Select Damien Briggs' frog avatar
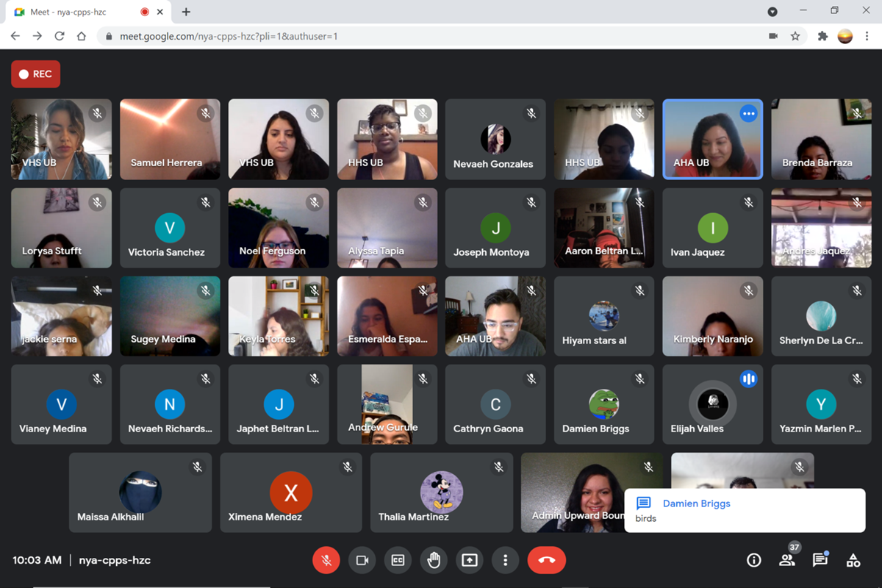Screen dimensions: 882x588 coord(604,404)
